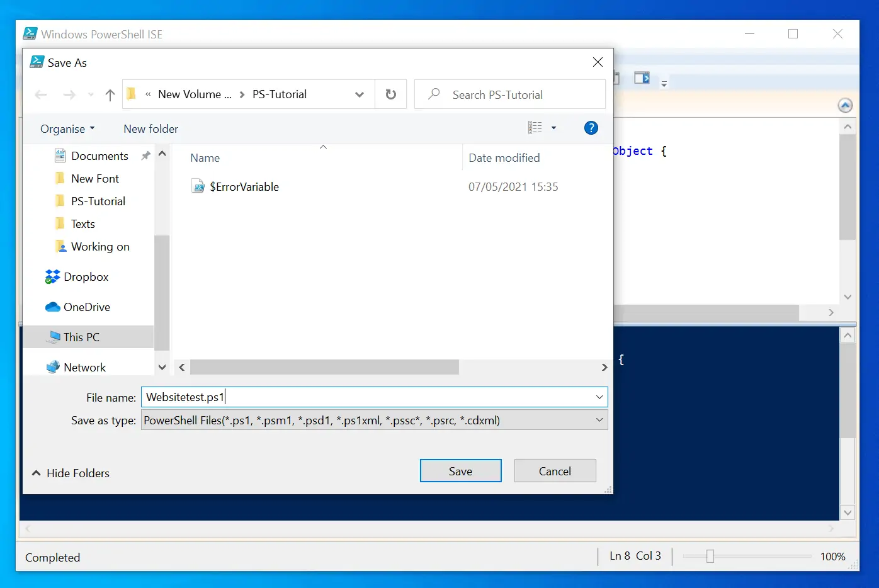Open the Save as type dropdown
This screenshot has width=879, height=588.
[375, 420]
